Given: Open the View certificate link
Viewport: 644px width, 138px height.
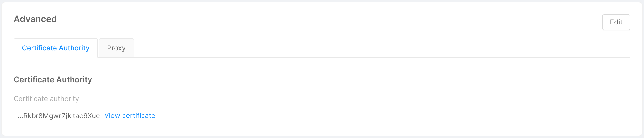Looking at the screenshot, I should coord(129,115).
